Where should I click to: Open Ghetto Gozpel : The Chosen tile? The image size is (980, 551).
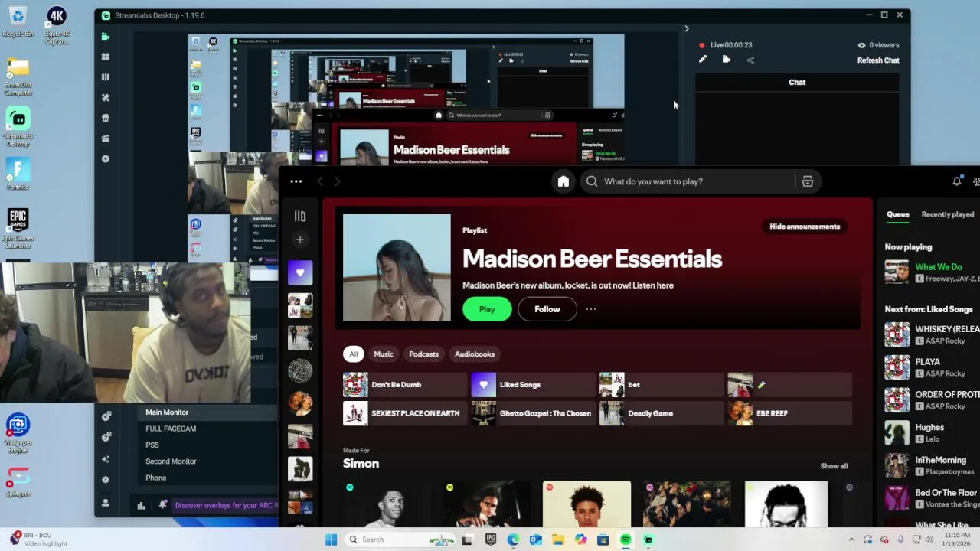pyautogui.click(x=533, y=413)
